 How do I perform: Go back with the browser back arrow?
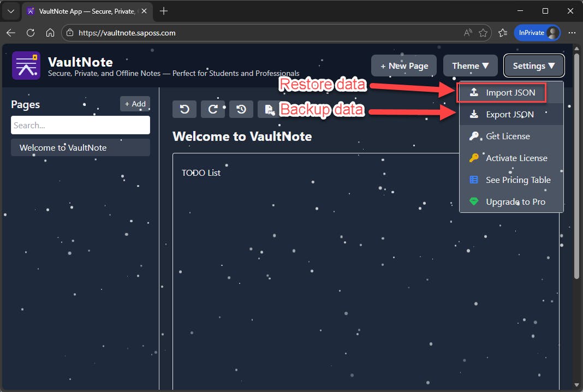(11, 33)
